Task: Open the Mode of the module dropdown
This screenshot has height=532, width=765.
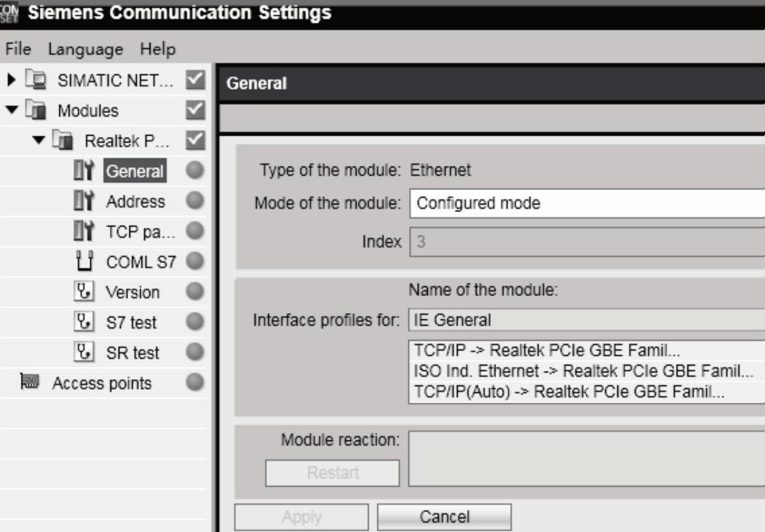Action: tap(587, 204)
